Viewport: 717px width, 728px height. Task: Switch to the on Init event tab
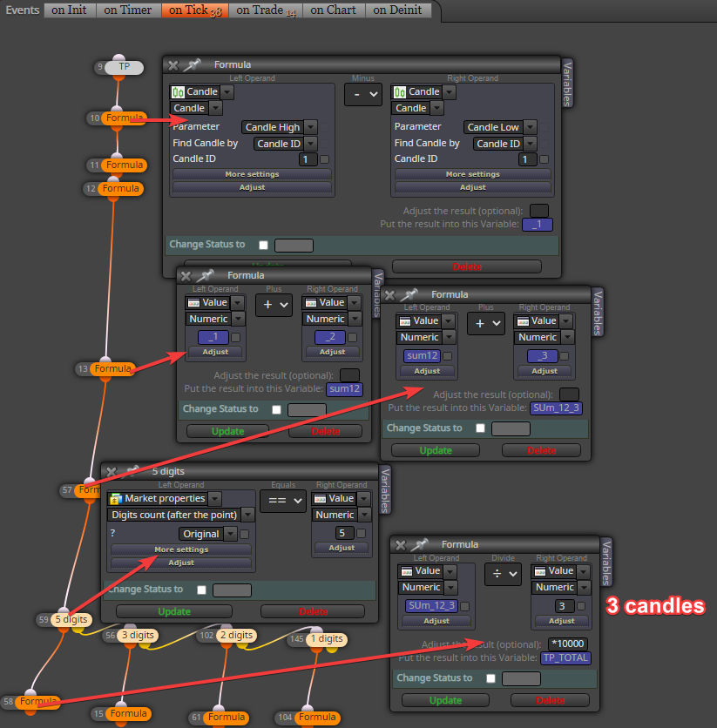[70, 10]
